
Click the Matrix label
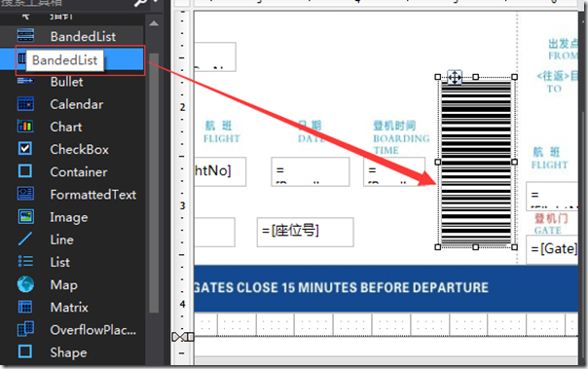click(x=69, y=307)
